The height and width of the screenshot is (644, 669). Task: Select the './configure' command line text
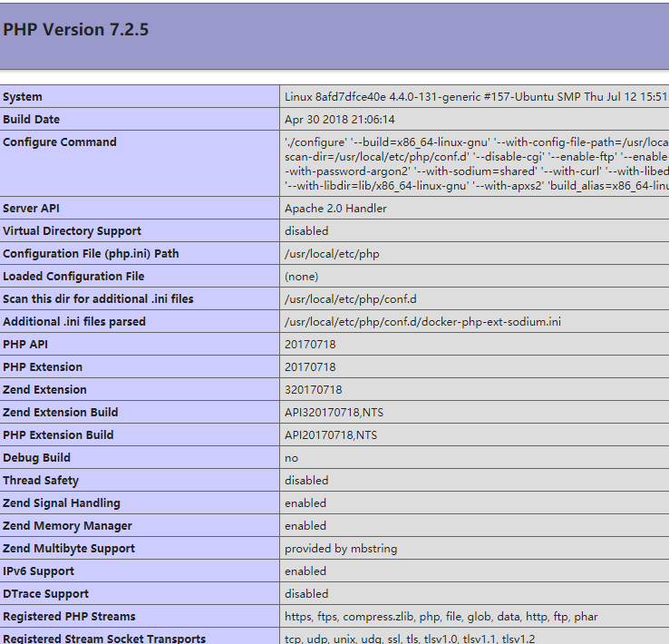(x=477, y=164)
